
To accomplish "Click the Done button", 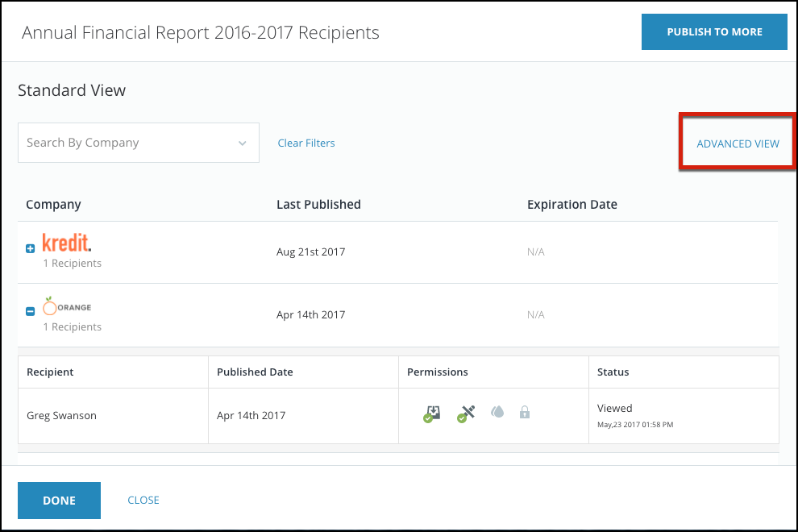I will (59, 501).
